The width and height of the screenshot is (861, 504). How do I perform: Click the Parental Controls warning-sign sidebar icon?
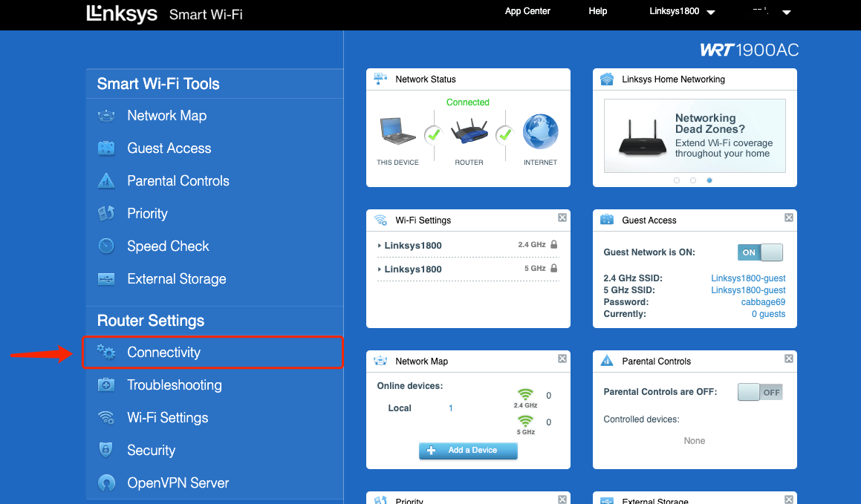point(106,180)
